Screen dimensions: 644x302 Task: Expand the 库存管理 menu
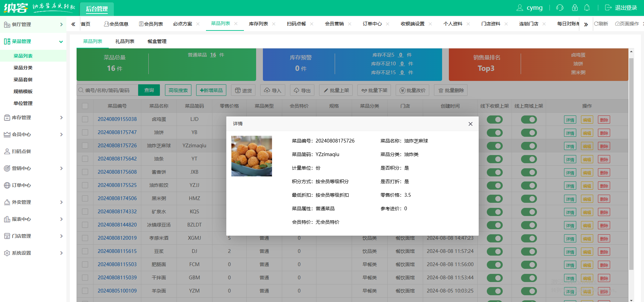pos(61,117)
